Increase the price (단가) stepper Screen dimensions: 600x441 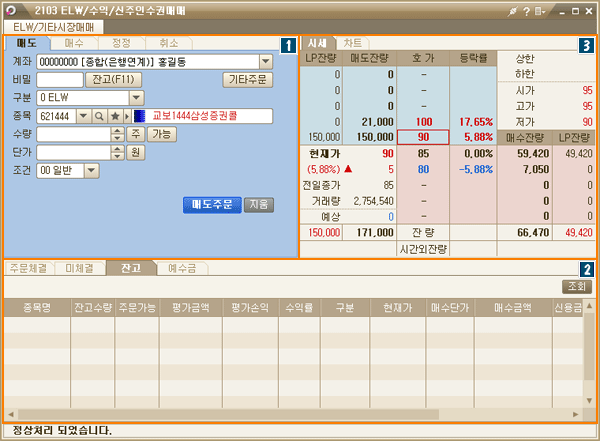click(117, 149)
